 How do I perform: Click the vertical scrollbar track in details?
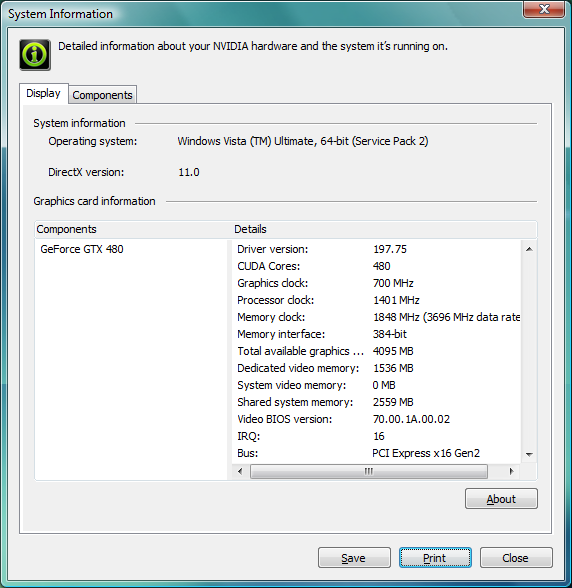529,352
